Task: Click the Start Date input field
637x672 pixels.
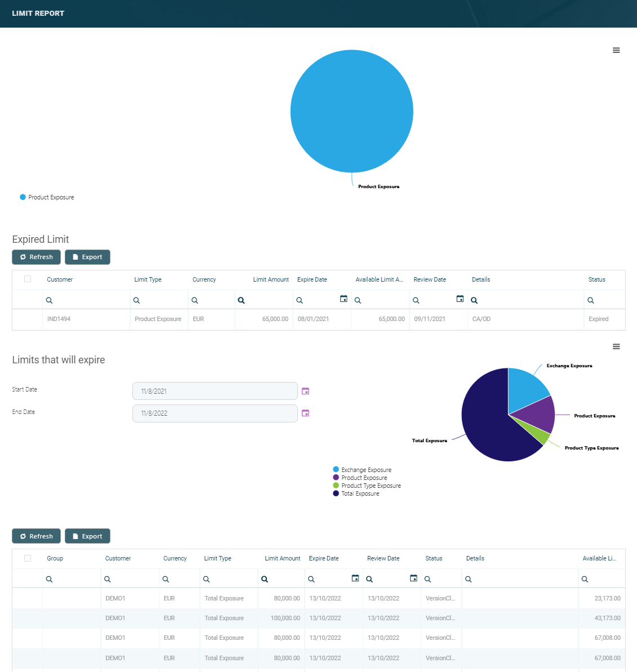Action: point(215,391)
